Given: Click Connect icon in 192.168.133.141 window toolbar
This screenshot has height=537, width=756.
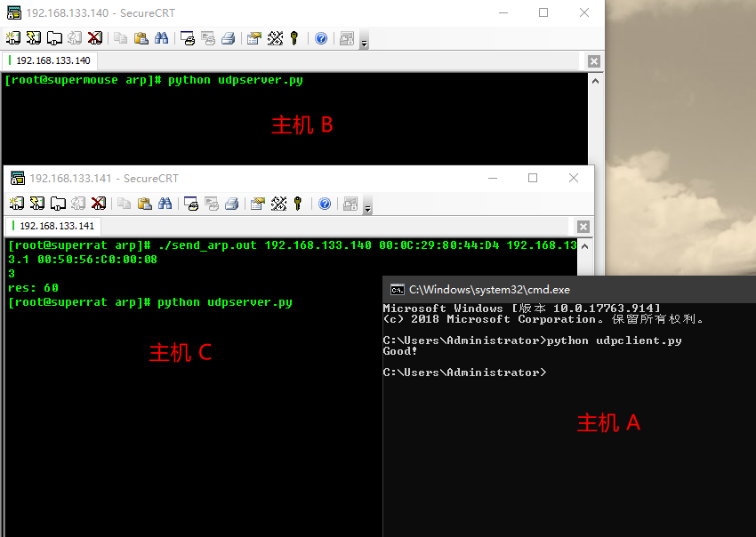Looking at the screenshot, I should click(16, 204).
